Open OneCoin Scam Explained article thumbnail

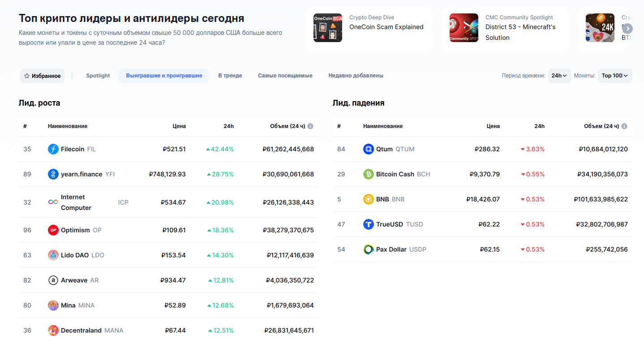328,28
